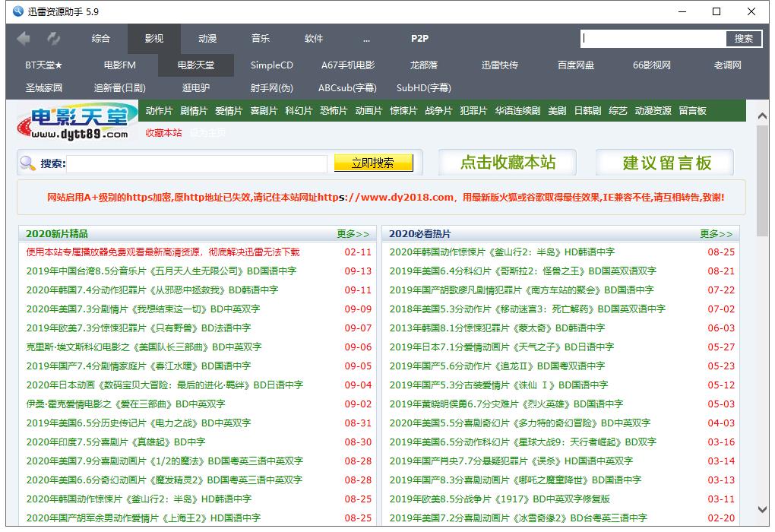
Task: Click the top-right 搜索 button
Action: [742, 38]
